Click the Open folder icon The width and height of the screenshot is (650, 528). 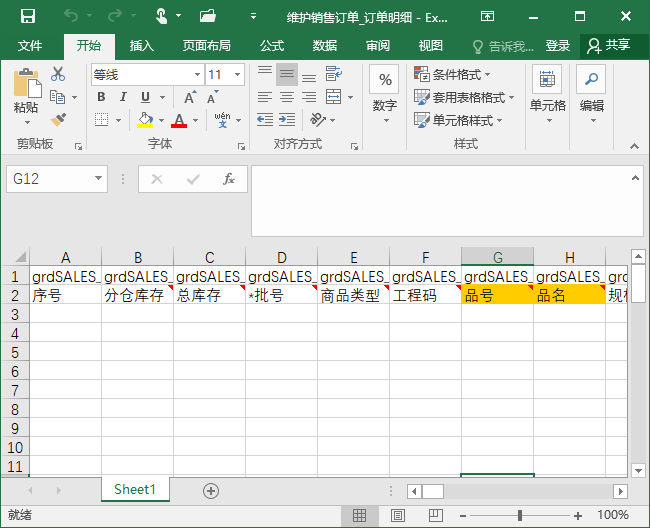208,16
